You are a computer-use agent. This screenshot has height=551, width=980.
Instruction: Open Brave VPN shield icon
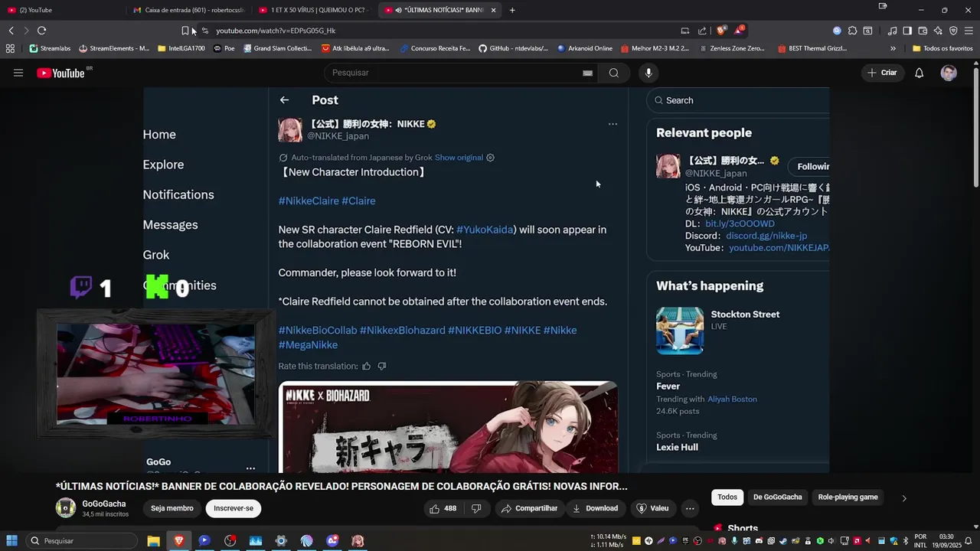953,31
